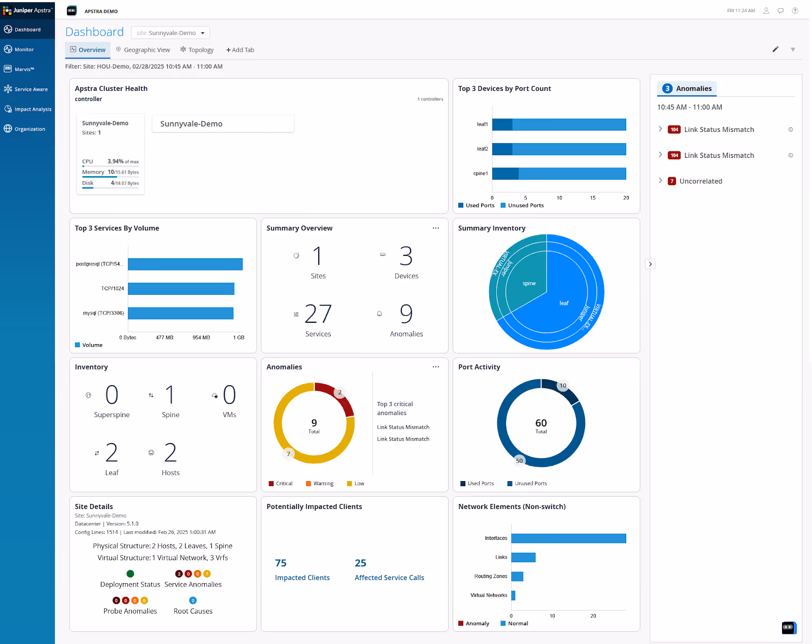Toggle Anomaly legend in Network Elements chart
Viewport: 812px width, 644px height.
click(x=474, y=623)
